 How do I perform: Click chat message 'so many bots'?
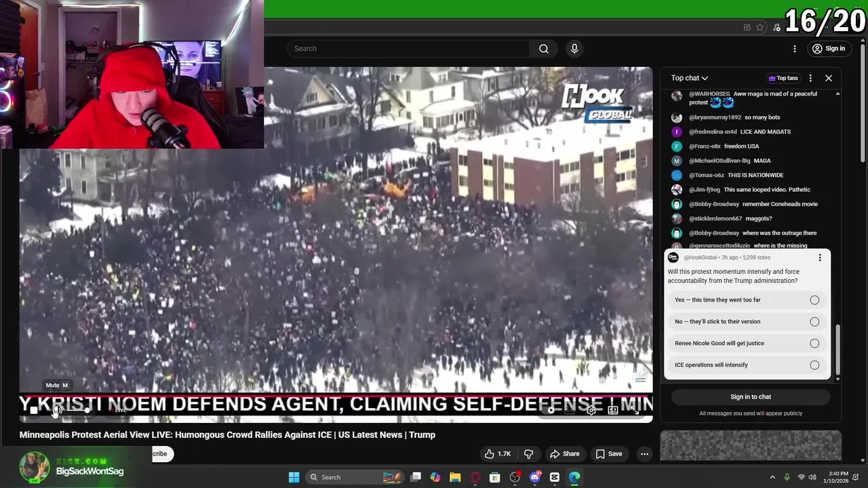(x=762, y=118)
